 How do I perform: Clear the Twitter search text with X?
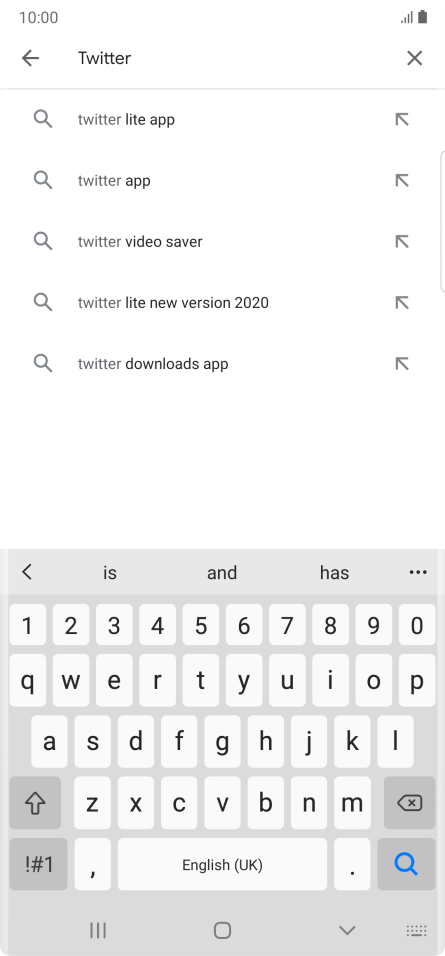pos(415,58)
